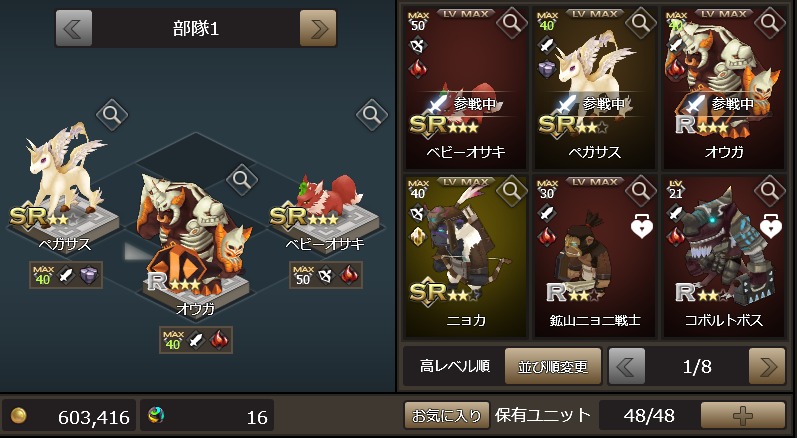797x438 pixels.
Task: Open the magnifier on the ベビーオサキ card
Action: click(511, 22)
